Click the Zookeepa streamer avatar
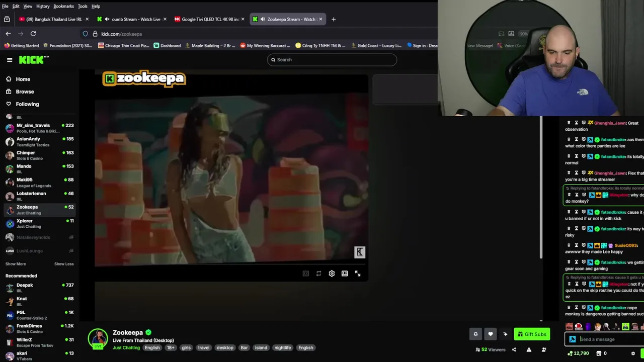 [x=98, y=339]
